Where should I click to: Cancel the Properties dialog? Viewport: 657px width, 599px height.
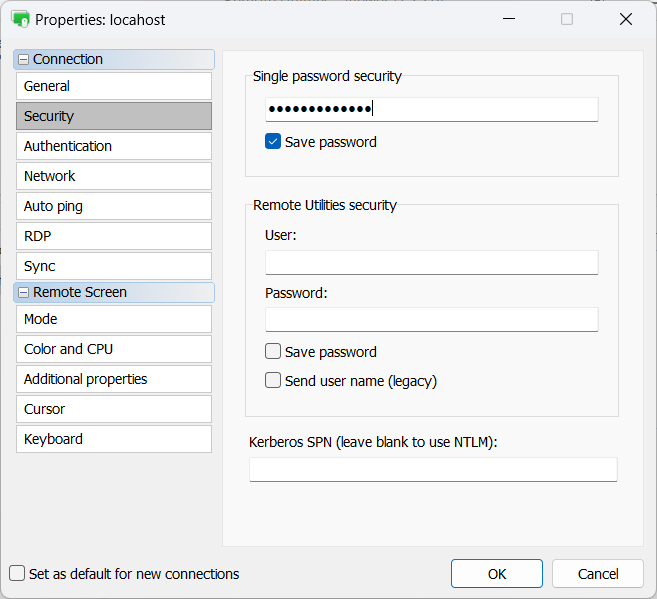pos(598,574)
